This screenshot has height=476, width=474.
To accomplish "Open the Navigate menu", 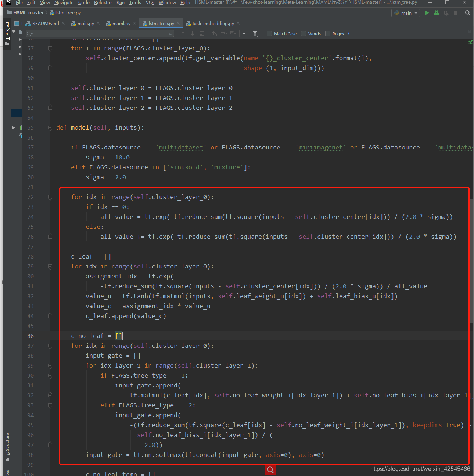I will pos(64,3).
